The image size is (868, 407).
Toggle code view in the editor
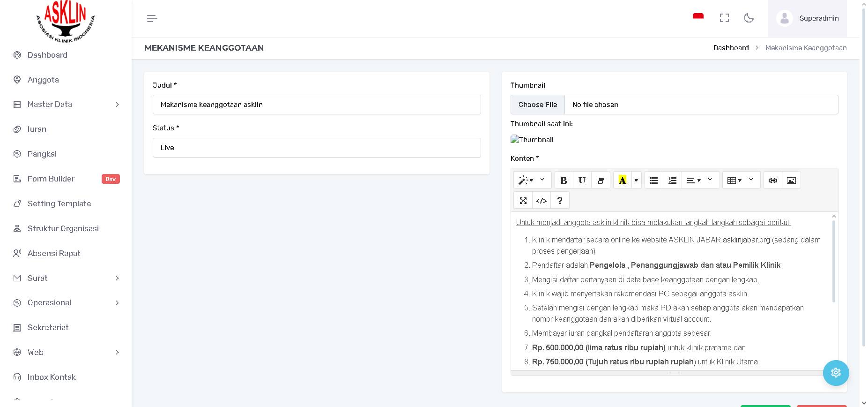point(542,201)
